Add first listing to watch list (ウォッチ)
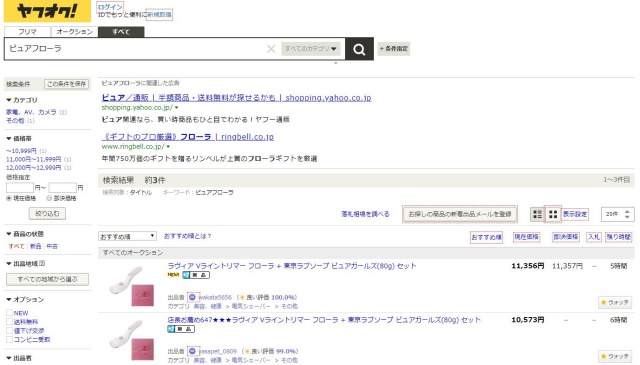This screenshot has height=365, width=640. click(615, 302)
